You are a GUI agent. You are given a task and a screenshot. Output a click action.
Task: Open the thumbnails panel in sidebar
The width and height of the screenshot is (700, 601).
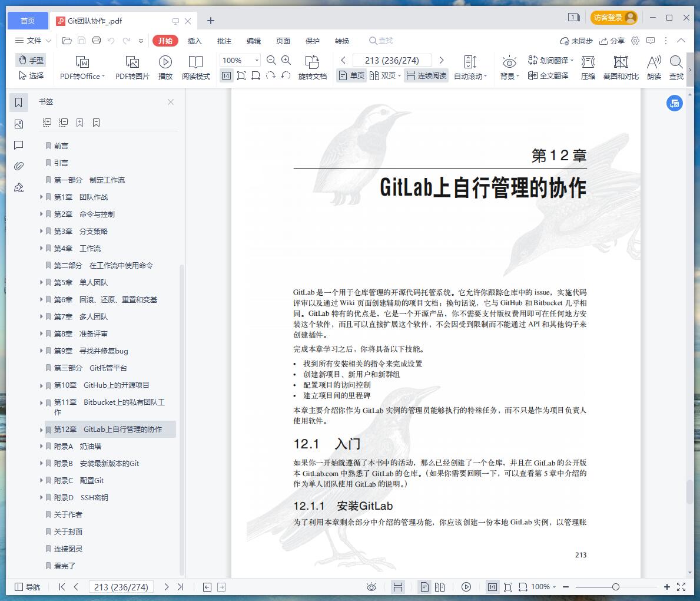pos(19,124)
